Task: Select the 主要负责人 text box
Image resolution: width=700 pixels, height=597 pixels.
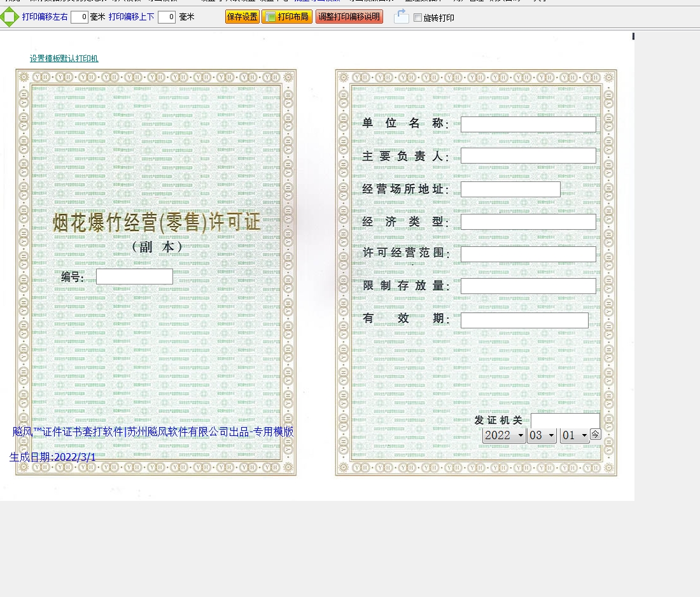Action: [x=528, y=156]
